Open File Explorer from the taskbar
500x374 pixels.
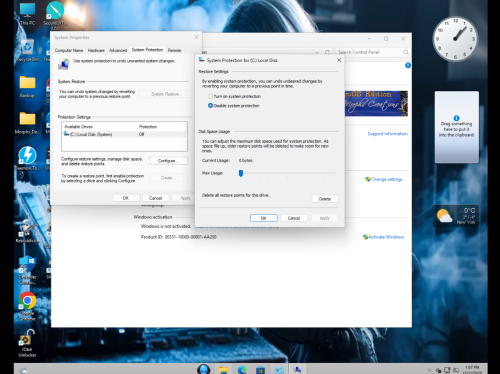coord(223,370)
